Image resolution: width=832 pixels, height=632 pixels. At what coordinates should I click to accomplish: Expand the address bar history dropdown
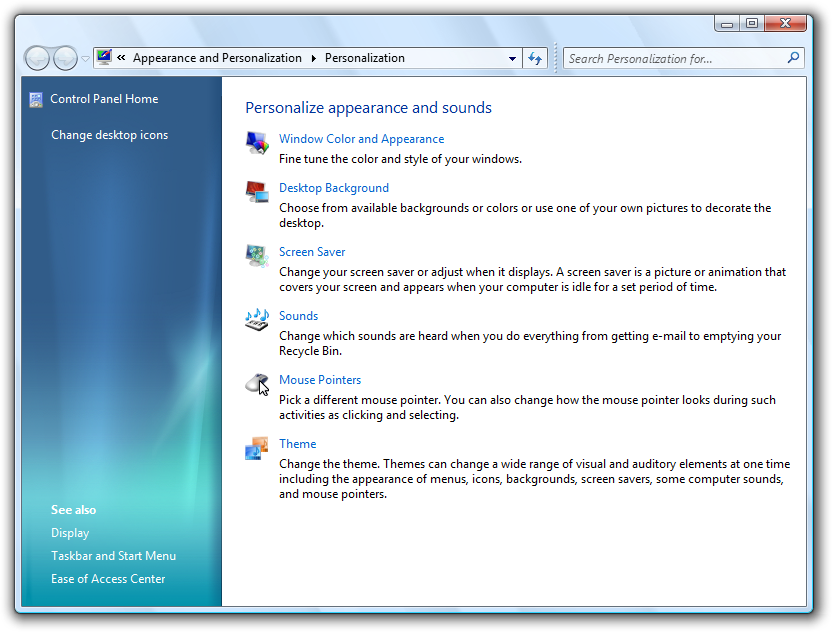click(x=512, y=59)
